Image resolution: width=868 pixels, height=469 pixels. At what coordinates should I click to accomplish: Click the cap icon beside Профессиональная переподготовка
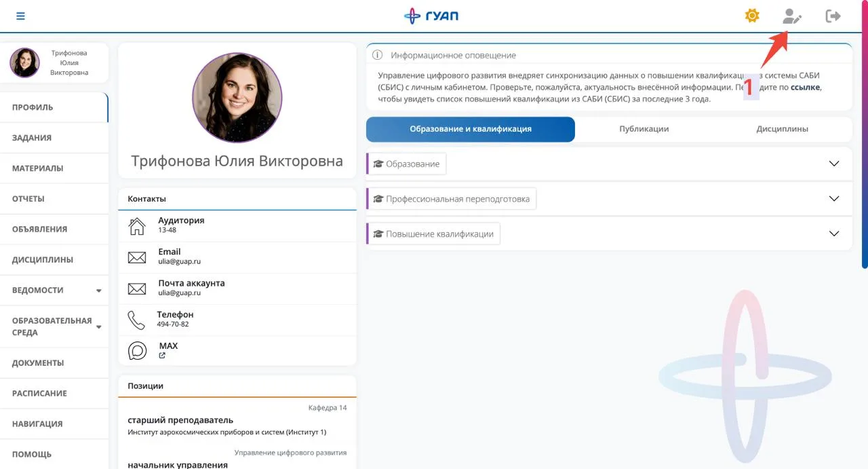point(378,199)
